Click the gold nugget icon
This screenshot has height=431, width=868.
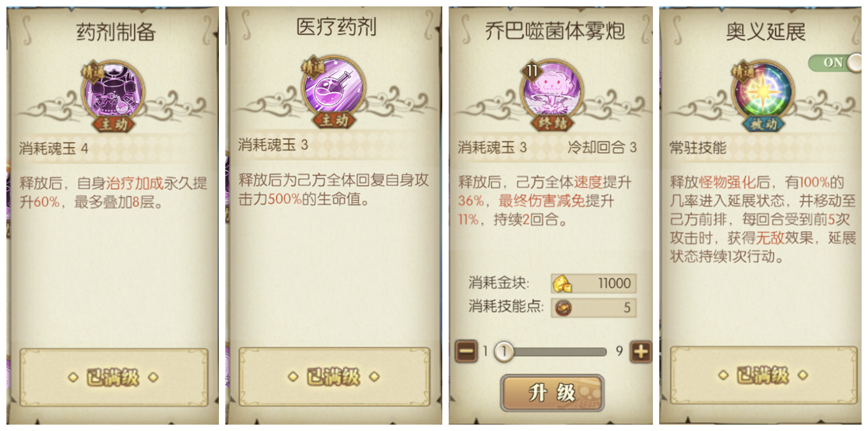[562, 284]
